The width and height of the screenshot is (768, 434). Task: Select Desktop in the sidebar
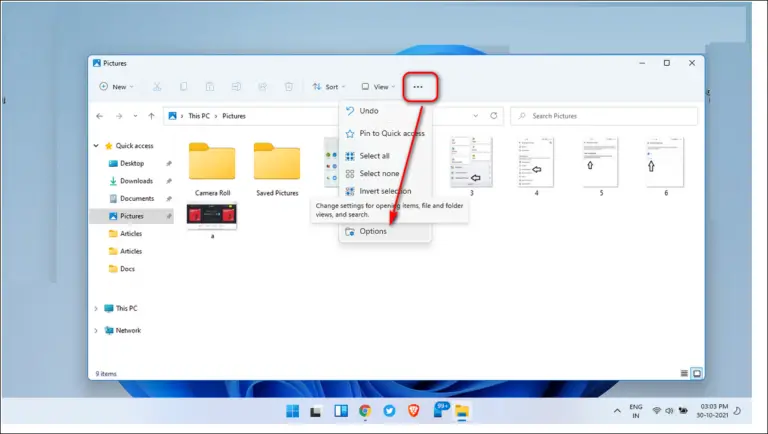(132, 163)
